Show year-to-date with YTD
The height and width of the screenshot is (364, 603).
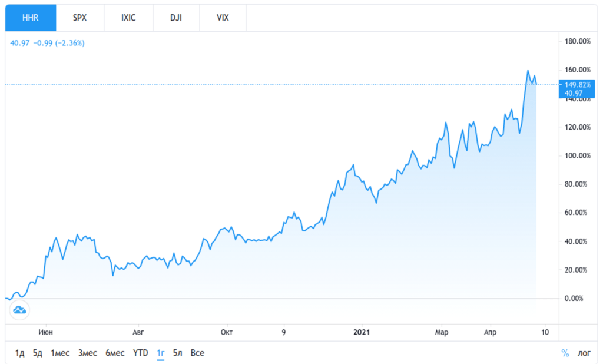tap(141, 353)
